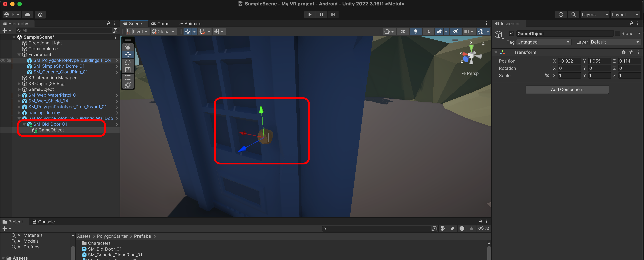Open the Tag Untagged dropdown
The width and height of the screenshot is (644, 260).
click(543, 42)
